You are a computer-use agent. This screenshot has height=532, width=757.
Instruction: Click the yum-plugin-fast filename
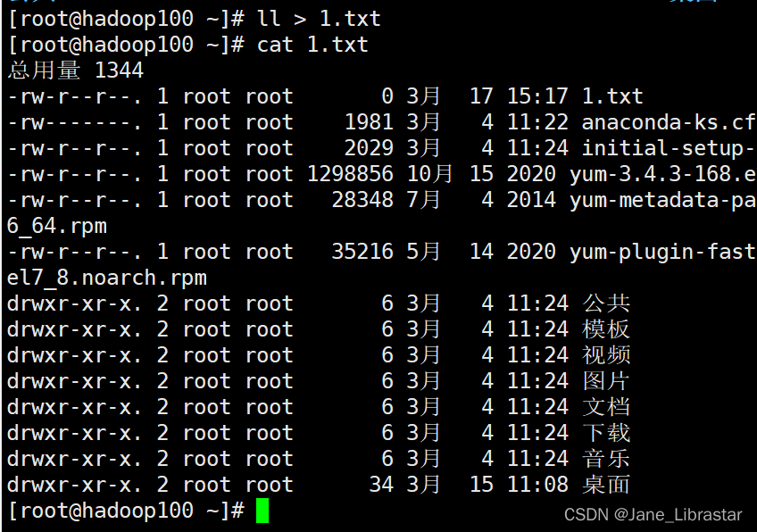click(x=662, y=252)
